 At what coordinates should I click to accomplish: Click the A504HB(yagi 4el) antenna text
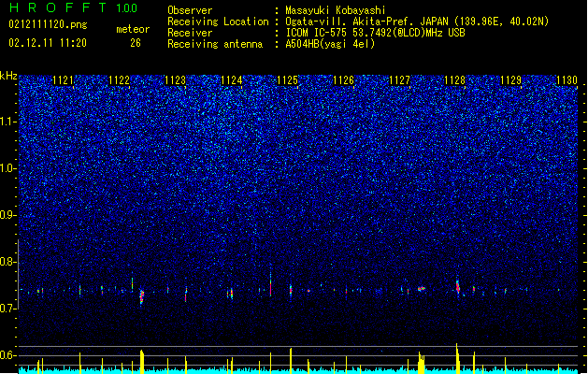click(330, 44)
